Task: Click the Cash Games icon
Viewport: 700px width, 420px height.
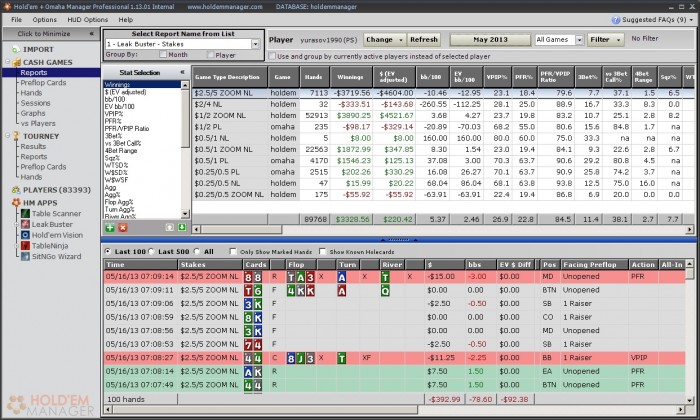Action: pos(17,62)
